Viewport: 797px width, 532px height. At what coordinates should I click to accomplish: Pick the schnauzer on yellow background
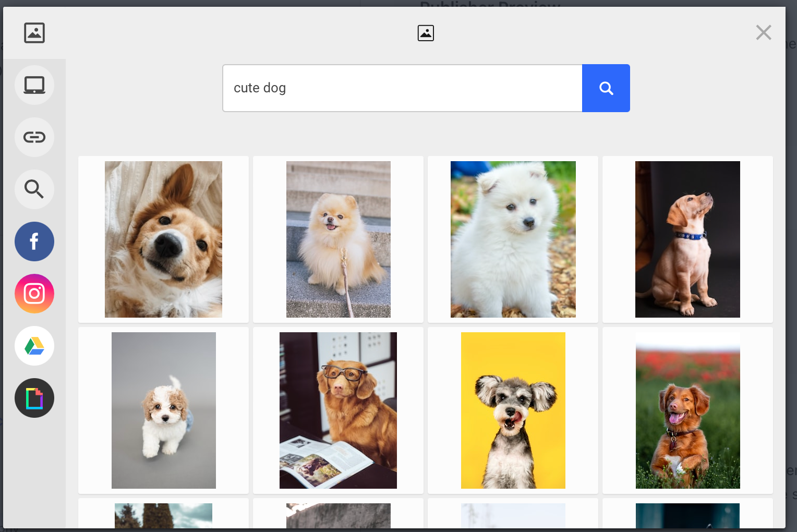point(513,410)
